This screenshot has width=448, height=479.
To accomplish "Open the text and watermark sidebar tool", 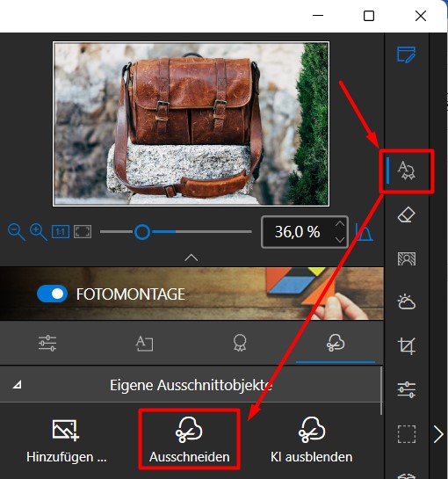I will tap(407, 171).
